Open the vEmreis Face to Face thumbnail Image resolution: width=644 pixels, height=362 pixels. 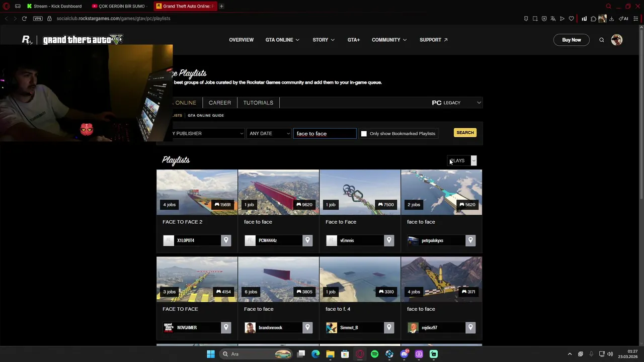coord(360,192)
